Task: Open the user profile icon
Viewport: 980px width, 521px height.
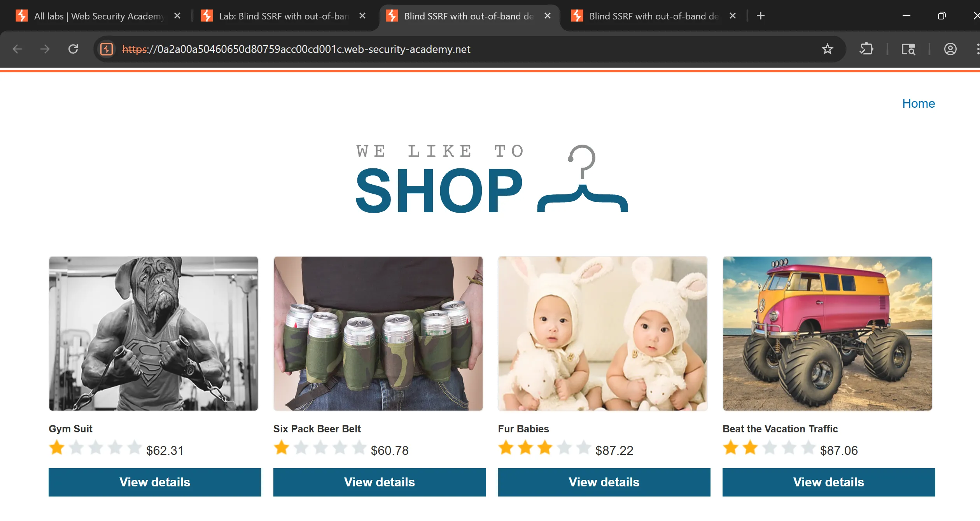Action: pos(950,49)
